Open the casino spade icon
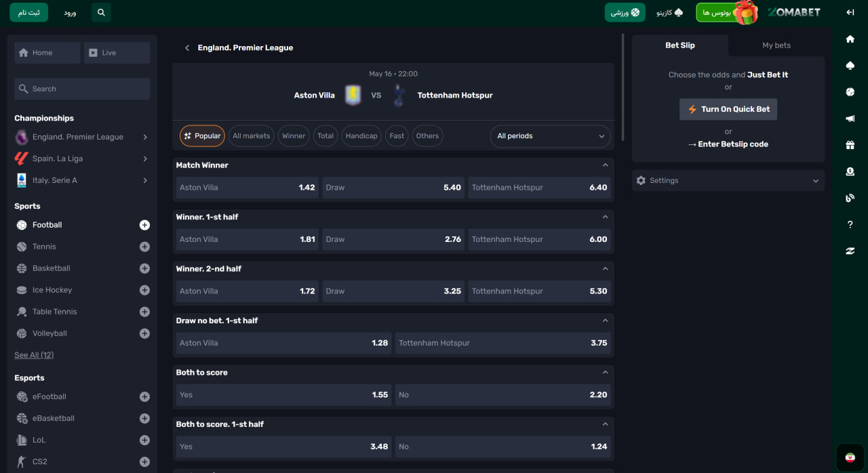The image size is (868, 473). (850, 65)
